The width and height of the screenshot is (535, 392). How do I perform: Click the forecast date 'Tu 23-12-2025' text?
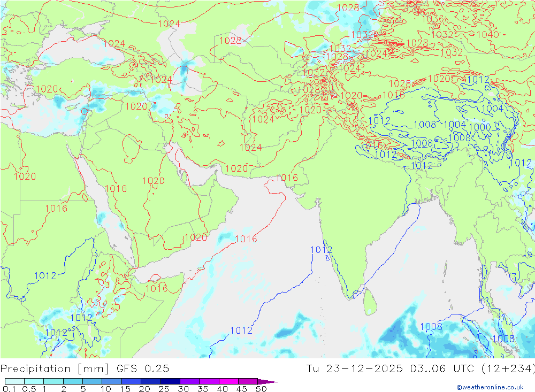pos(354,369)
